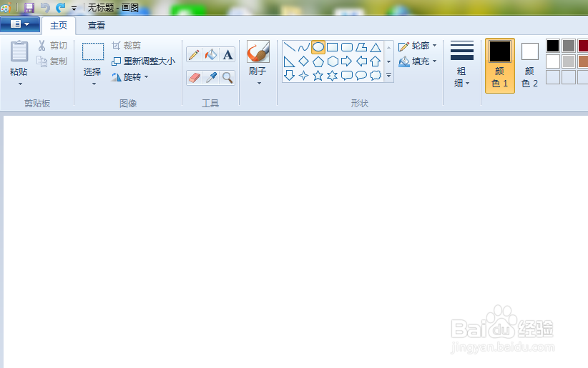Image resolution: width=588 pixels, height=368 pixels.
Task: Select the Rounded rectangular callout shape
Action: [346, 76]
